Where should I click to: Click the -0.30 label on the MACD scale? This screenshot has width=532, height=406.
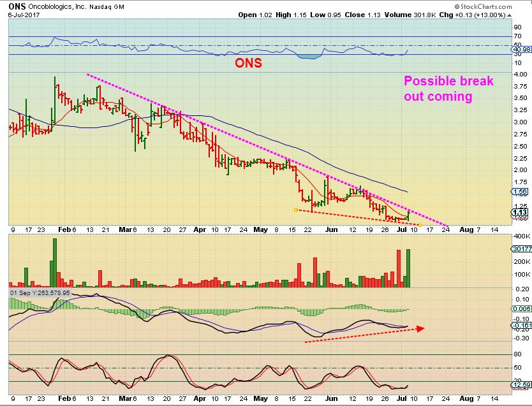[x=521, y=338]
